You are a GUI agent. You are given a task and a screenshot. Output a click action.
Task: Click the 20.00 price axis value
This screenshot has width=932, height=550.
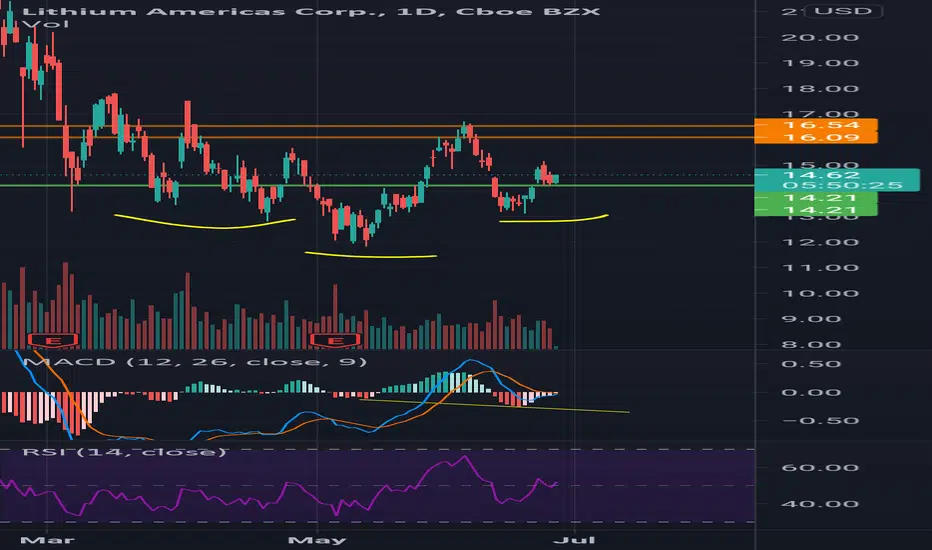pyautogui.click(x=820, y=37)
